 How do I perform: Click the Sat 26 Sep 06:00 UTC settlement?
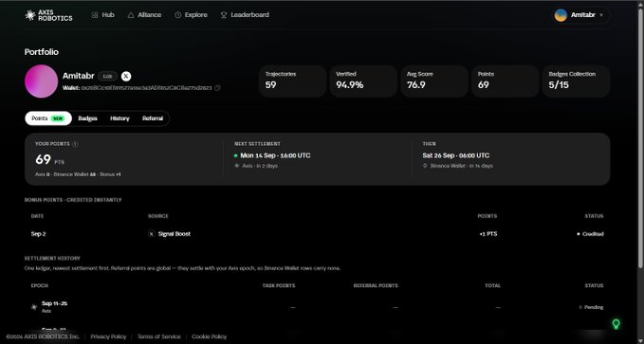point(456,155)
